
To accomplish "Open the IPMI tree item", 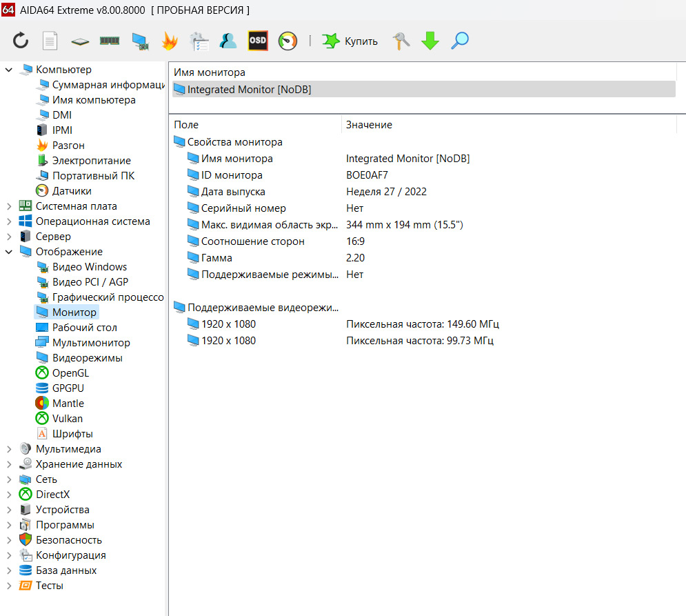I will point(54,130).
